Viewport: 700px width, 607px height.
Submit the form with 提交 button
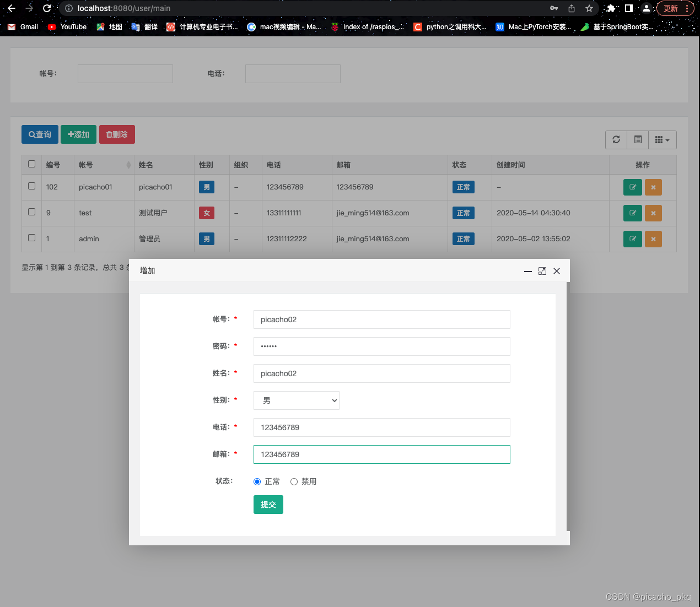click(268, 505)
